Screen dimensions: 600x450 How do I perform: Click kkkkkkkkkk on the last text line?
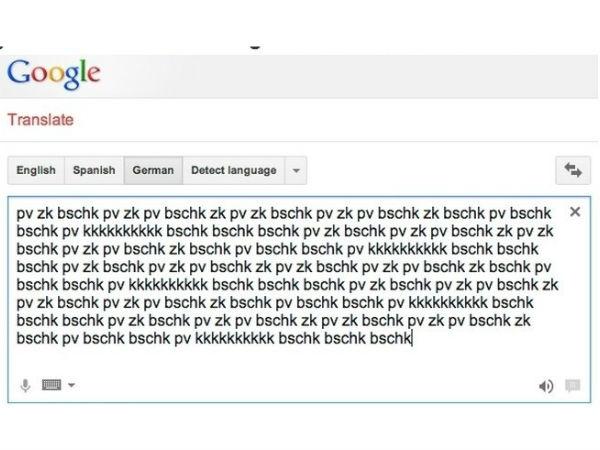(x=235, y=338)
